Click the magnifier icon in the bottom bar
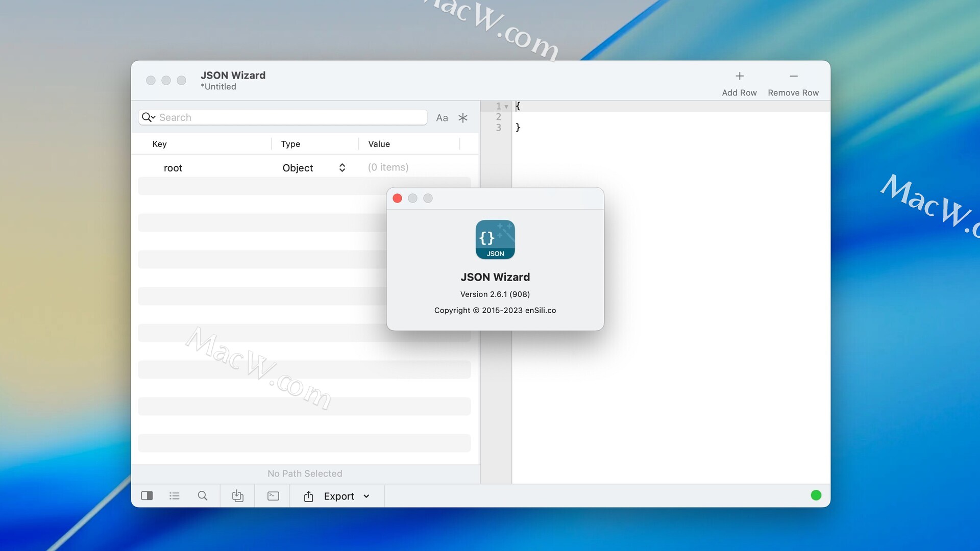Viewport: 980px width, 551px height. pos(203,496)
